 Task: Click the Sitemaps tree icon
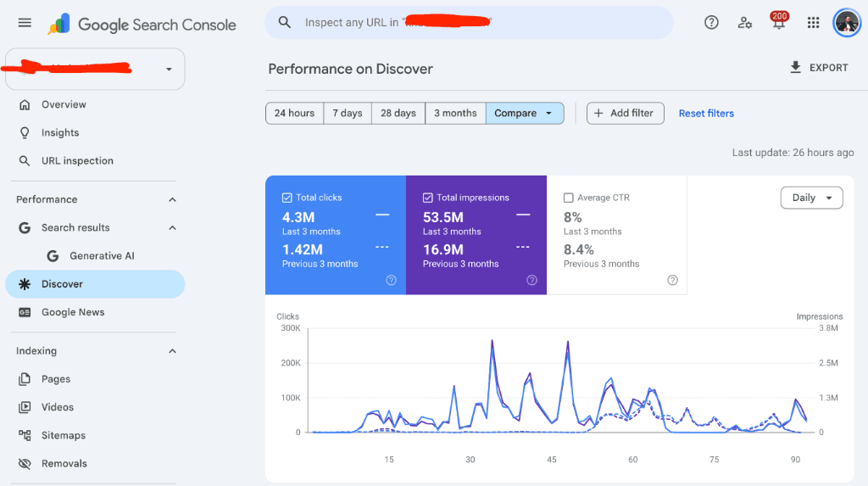tap(25, 436)
